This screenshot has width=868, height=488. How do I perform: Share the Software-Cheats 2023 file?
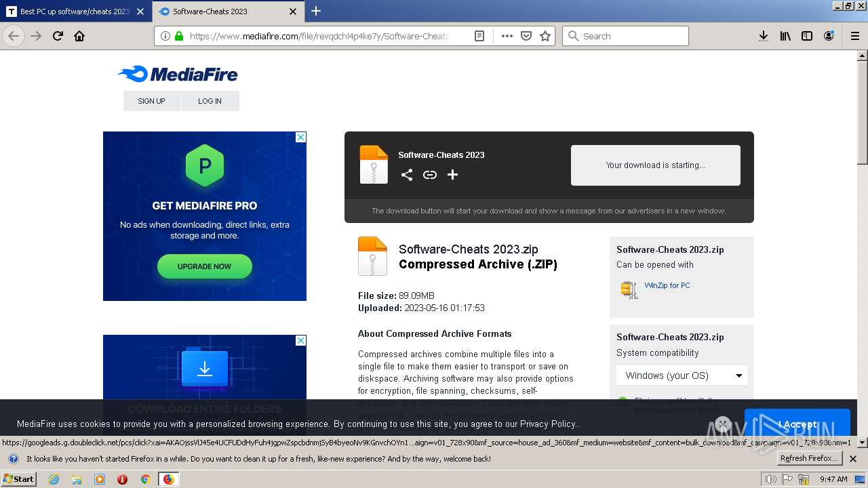406,175
